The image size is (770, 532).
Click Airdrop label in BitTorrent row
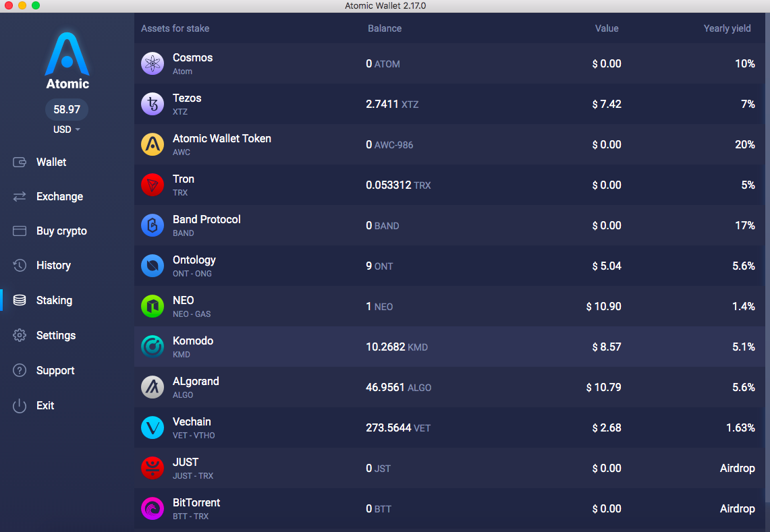737,509
